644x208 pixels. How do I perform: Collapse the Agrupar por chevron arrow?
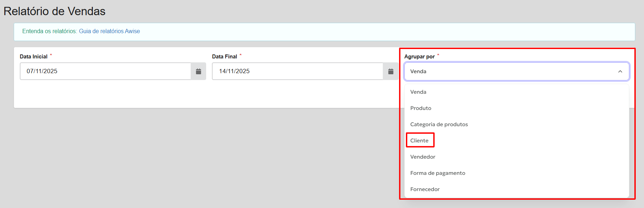click(x=620, y=71)
